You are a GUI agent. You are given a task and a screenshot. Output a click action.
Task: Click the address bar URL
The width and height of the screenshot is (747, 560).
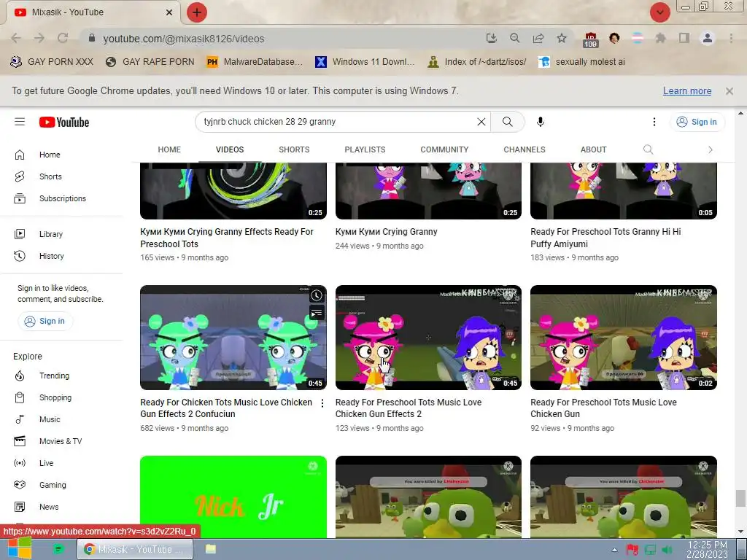(x=183, y=39)
